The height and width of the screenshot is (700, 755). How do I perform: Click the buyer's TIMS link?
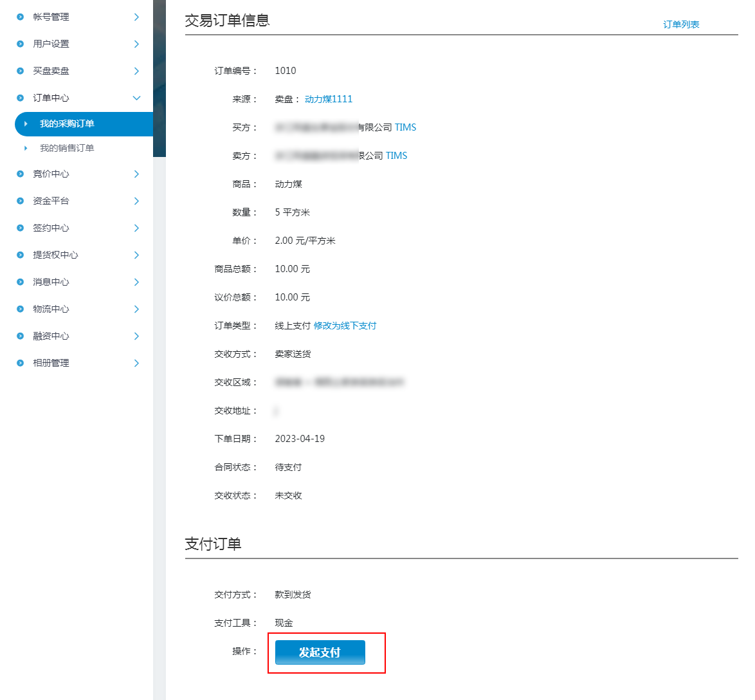[x=405, y=127]
